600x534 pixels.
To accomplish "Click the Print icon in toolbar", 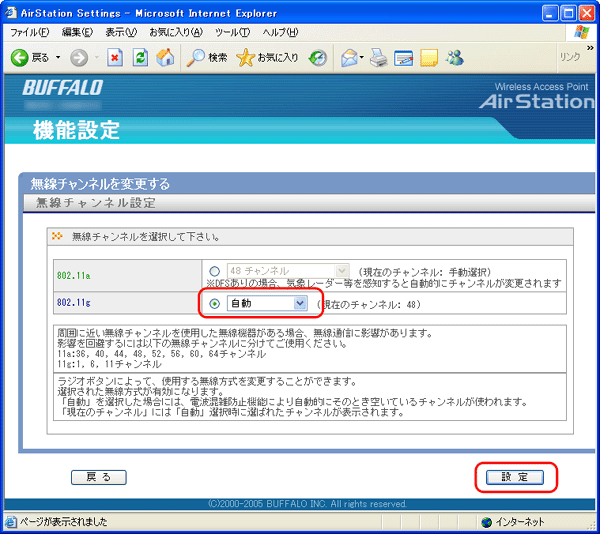I will tap(378, 58).
